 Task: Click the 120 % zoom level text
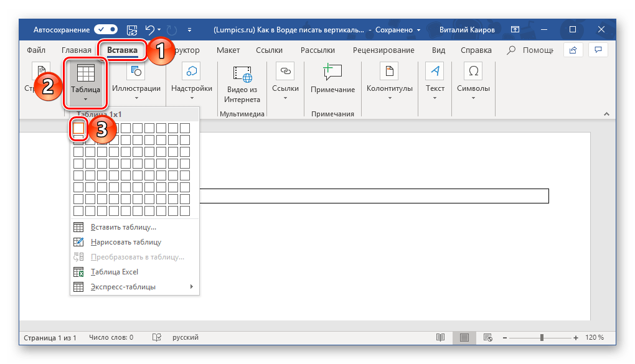click(x=594, y=337)
